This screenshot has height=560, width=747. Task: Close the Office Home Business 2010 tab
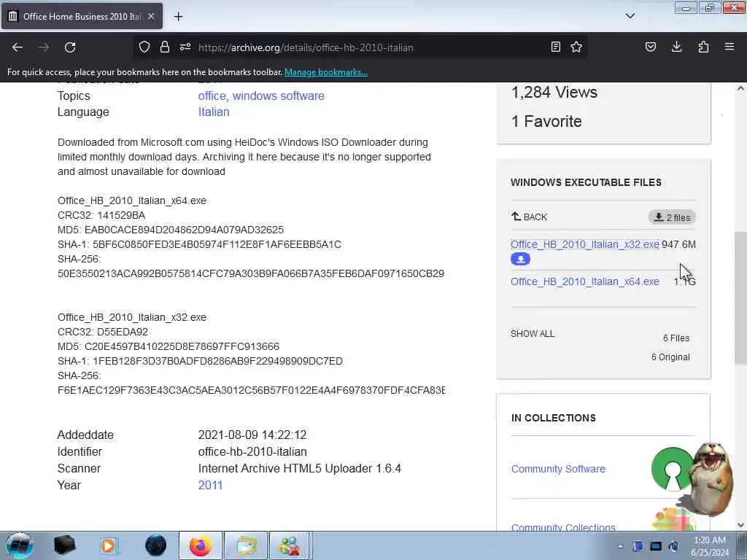click(x=151, y=16)
